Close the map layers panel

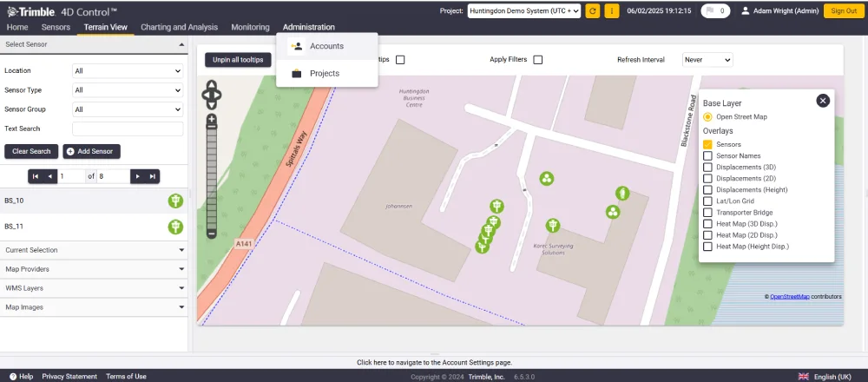coord(823,100)
